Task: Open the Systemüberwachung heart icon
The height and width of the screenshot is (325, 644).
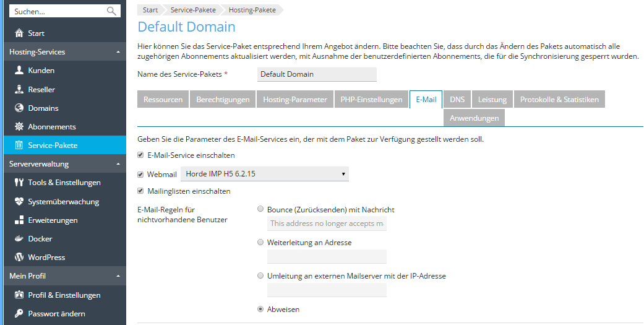Action: (x=19, y=201)
